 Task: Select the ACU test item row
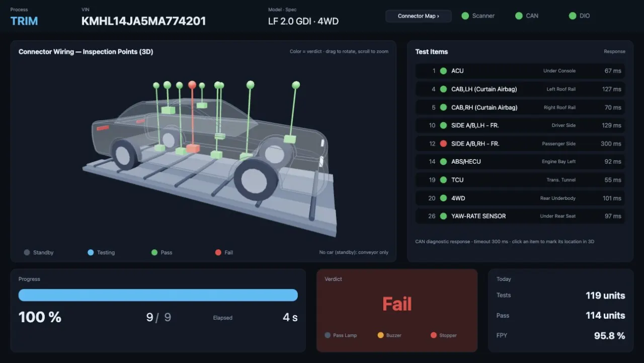click(x=520, y=71)
